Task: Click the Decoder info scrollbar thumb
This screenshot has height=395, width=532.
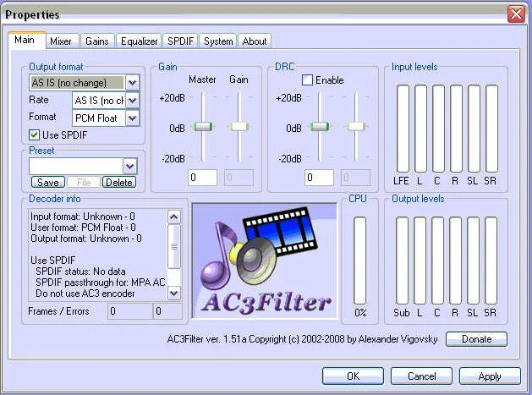Action: point(174,247)
